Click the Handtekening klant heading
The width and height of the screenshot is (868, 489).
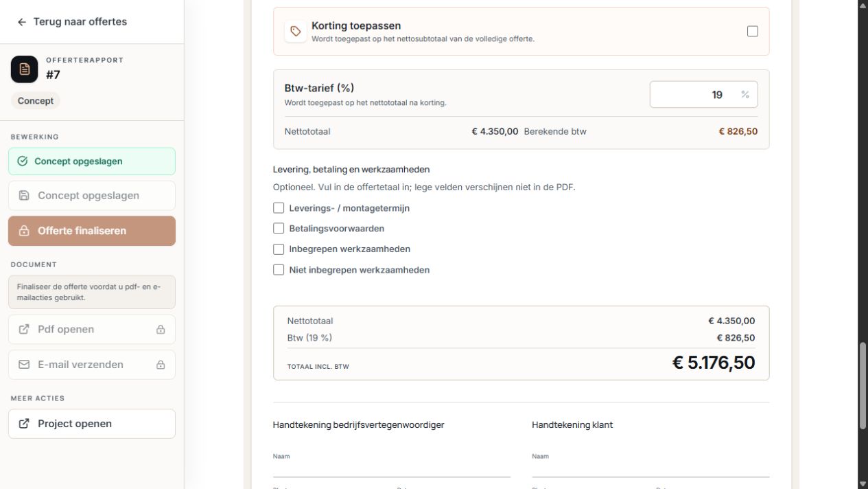click(x=572, y=425)
